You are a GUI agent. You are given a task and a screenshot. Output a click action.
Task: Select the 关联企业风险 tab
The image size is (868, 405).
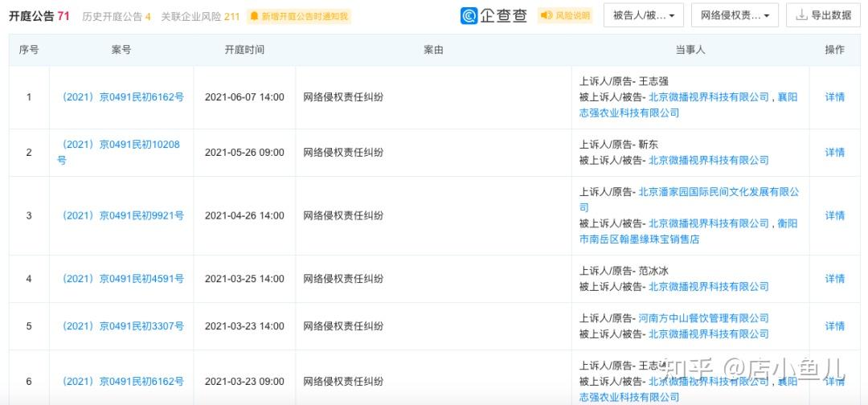(200, 16)
